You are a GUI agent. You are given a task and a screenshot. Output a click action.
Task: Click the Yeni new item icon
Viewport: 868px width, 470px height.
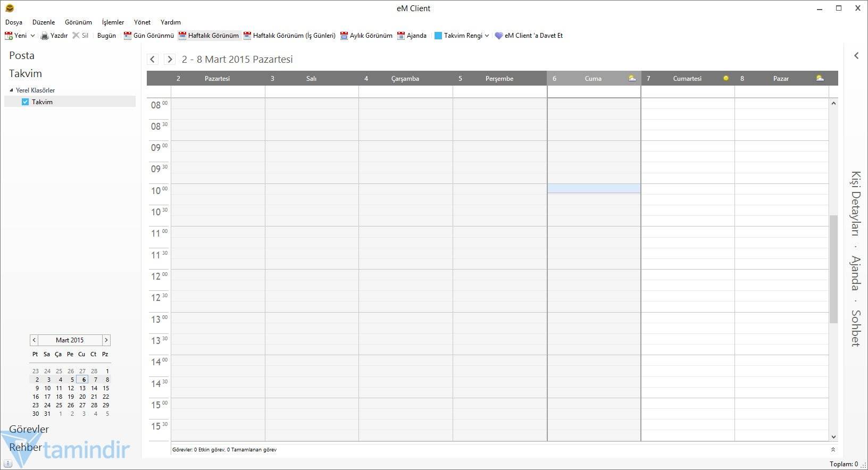(x=9, y=36)
